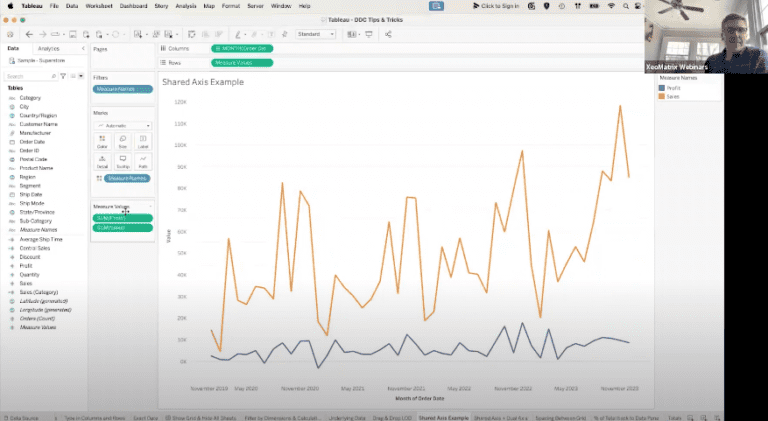Screen dimensions: 768x421
Task: Open the Label card in Marks
Action: [x=143, y=141]
